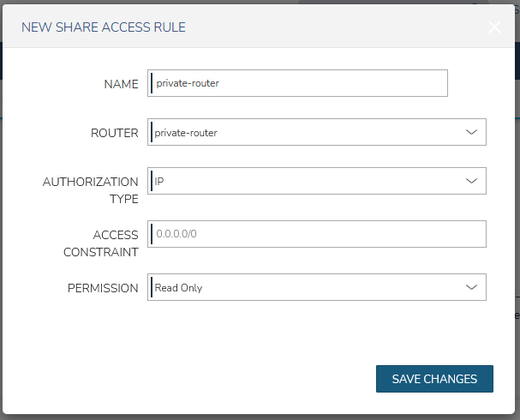Image resolution: width=520 pixels, height=420 pixels.
Task: Click the IP value in Authorization Type
Action: coord(159,181)
